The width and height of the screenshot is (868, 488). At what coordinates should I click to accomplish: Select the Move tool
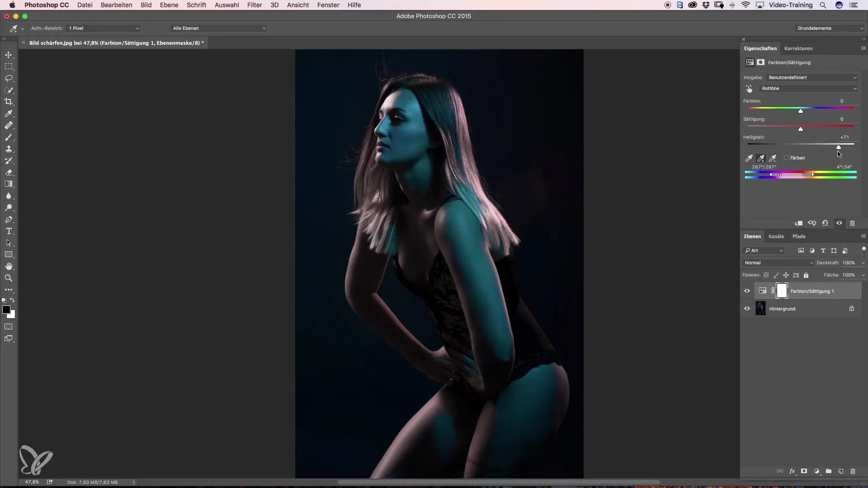9,55
